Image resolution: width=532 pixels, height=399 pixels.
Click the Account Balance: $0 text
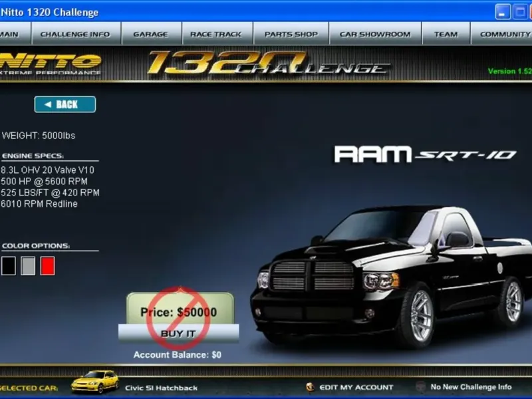coord(178,355)
